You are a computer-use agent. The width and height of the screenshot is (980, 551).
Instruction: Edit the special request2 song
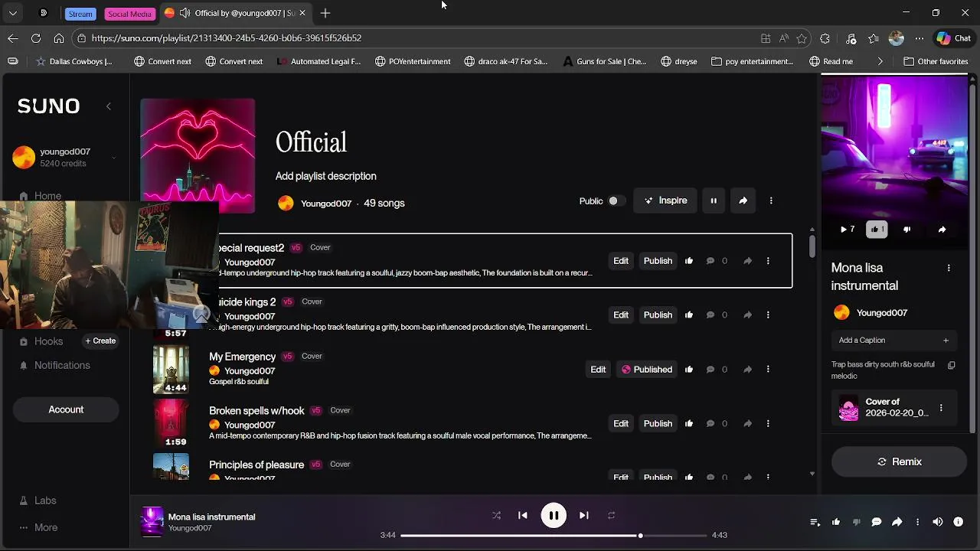[x=621, y=261]
